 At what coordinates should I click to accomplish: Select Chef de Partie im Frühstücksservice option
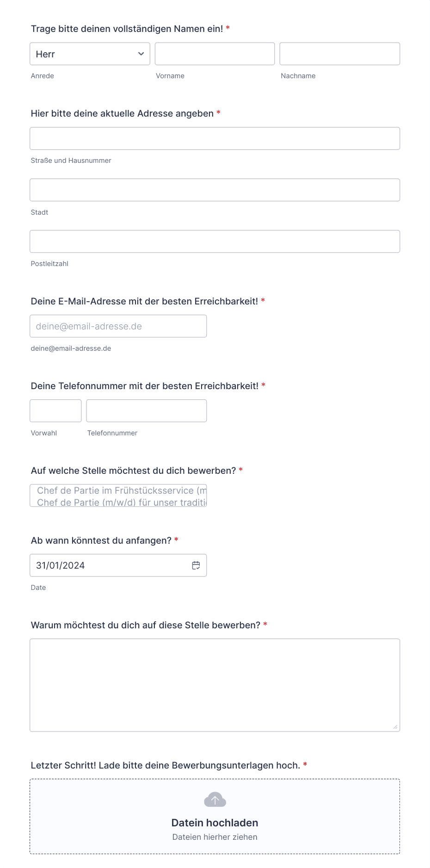pos(122,490)
